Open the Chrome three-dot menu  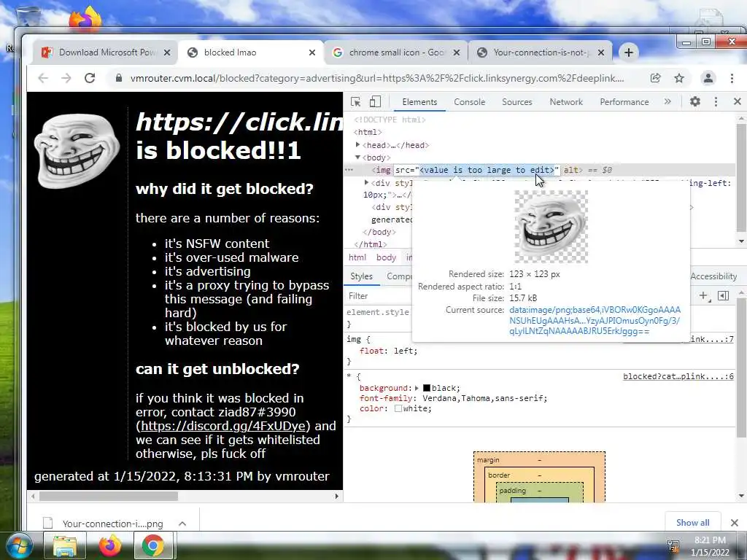pyautogui.click(x=732, y=78)
